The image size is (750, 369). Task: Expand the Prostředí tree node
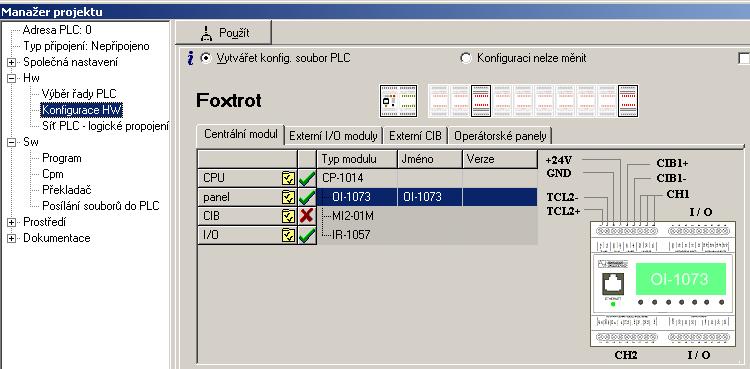tap(11, 222)
